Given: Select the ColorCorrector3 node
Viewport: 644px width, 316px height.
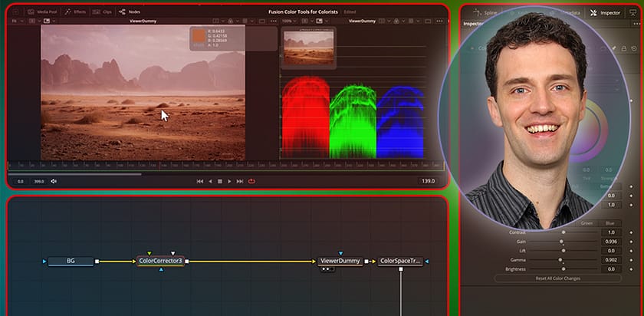Looking at the screenshot, I should click(160, 261).
